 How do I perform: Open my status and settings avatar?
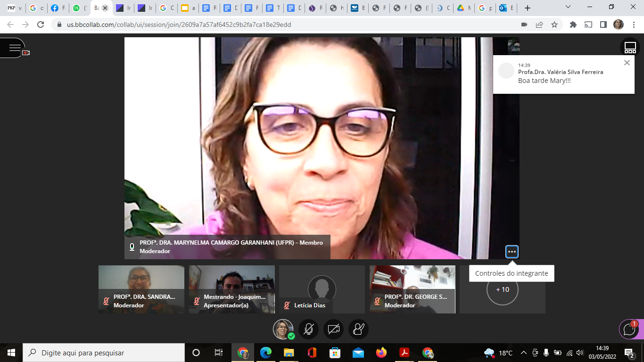pos(283,329)
